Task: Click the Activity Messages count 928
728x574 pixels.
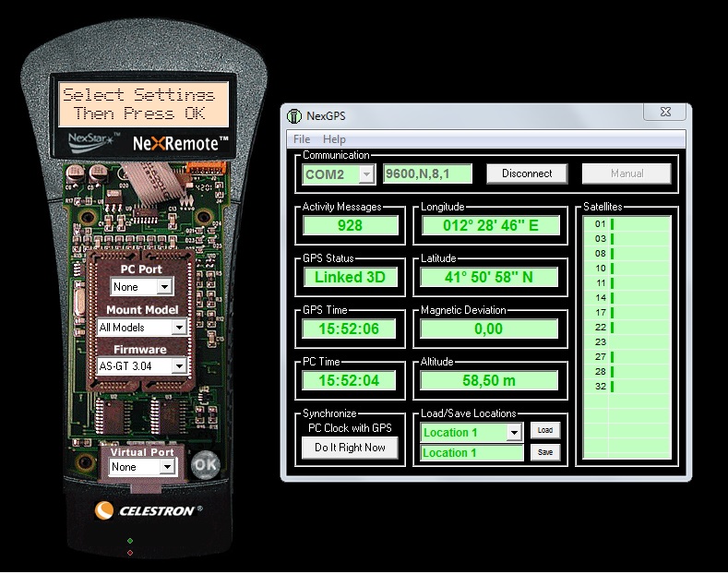Action: 350,226
